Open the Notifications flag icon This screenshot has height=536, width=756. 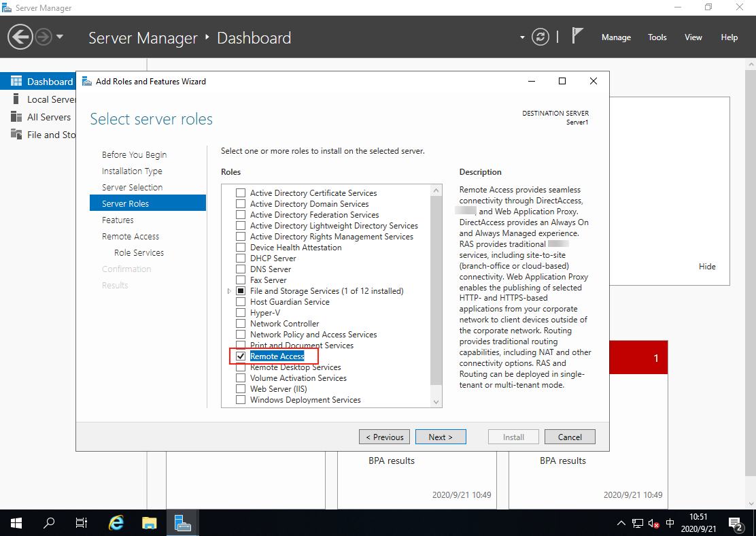[577, 35]
